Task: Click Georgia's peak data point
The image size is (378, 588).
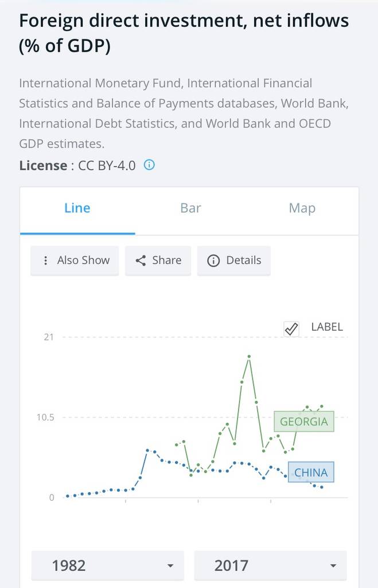Action: 249,357
